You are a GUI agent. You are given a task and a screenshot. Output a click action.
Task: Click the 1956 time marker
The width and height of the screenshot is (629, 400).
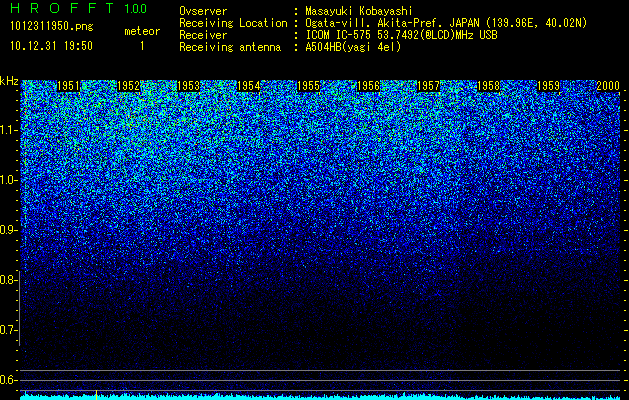(x=368, y=86)
